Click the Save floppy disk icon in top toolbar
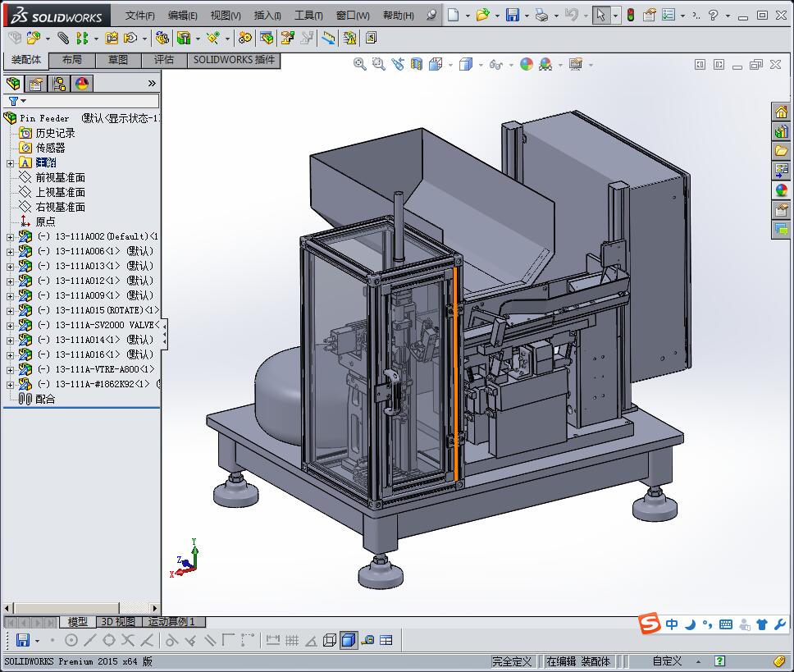Viewport: 794px width, 672px height. tap(513, 15)
